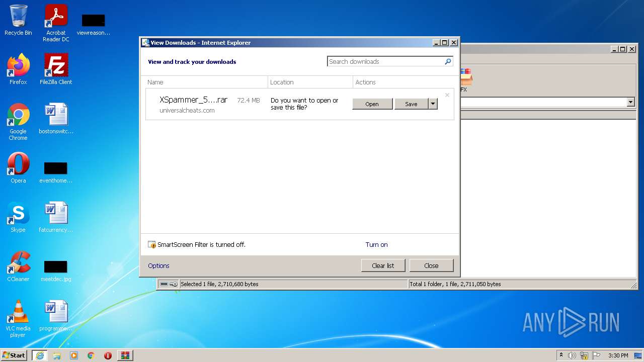The image size is (644, 362).
Task: Launch Google Chrome desktop shortcut
Action: (x=18, y=122)
